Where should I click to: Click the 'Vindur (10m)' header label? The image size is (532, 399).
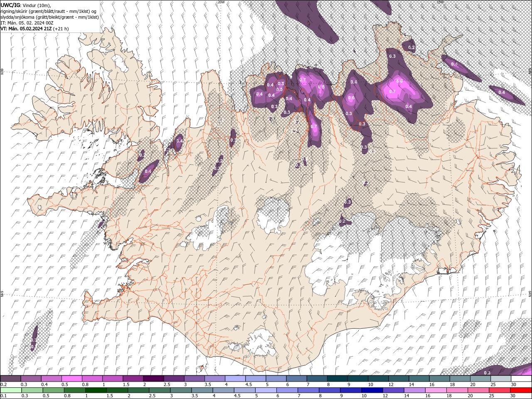pos(37,5)
